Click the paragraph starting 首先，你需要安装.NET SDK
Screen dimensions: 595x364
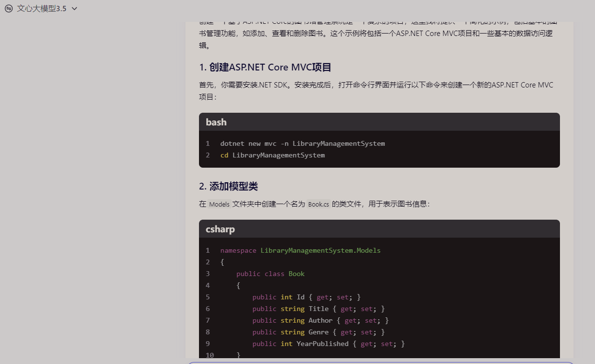point(376,91)
